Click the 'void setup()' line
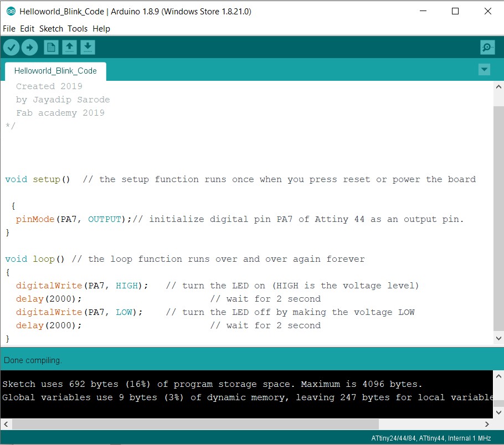The width and height of the screenshot is (504, 445). [240, 179]
